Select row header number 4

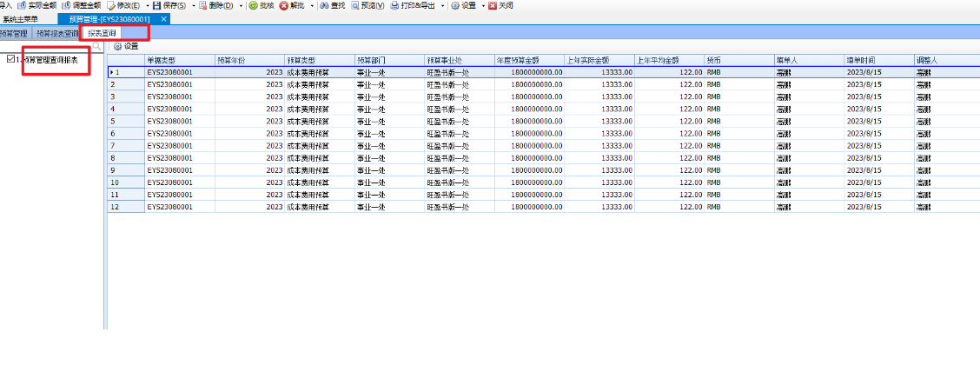(126, 109)
